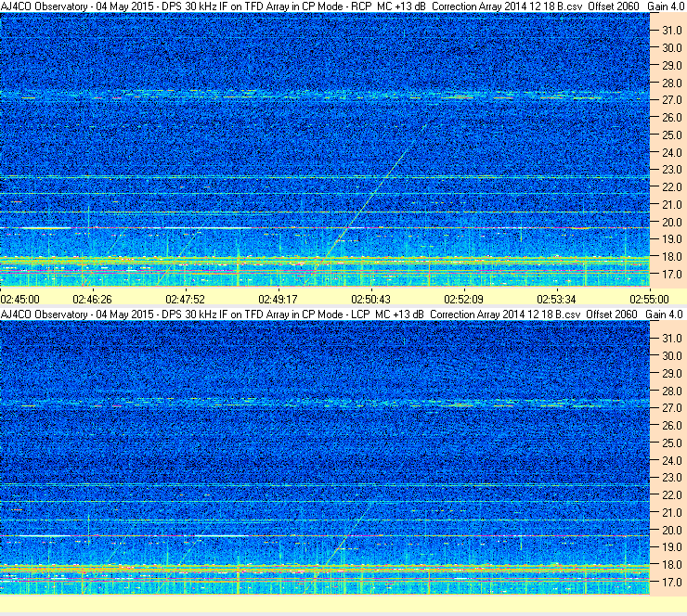Click the 02:45:00 time axis label

[20, 300]
